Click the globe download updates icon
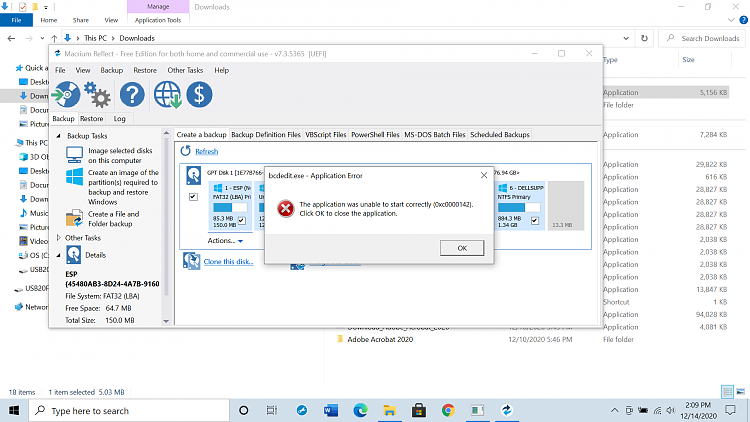 167,95
